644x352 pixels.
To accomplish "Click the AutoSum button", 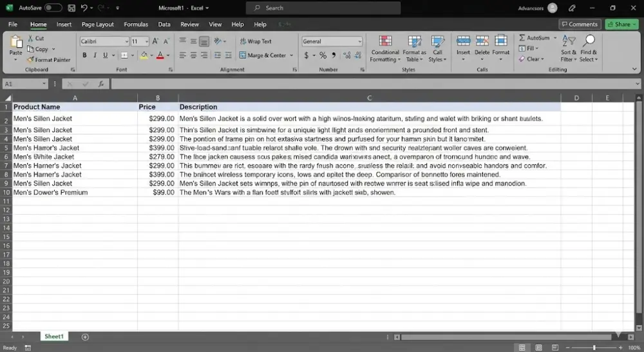I will (x=534, y=38).
